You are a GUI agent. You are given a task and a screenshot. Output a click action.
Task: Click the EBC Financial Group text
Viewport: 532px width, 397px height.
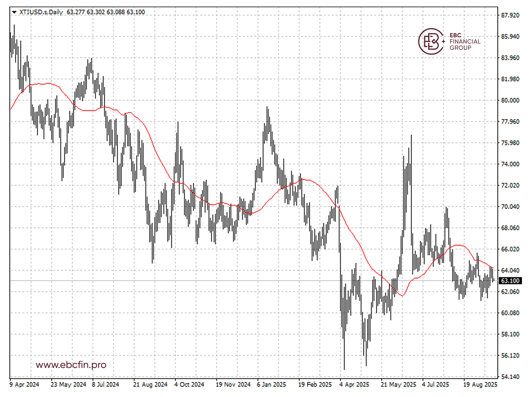click(465, 41)
